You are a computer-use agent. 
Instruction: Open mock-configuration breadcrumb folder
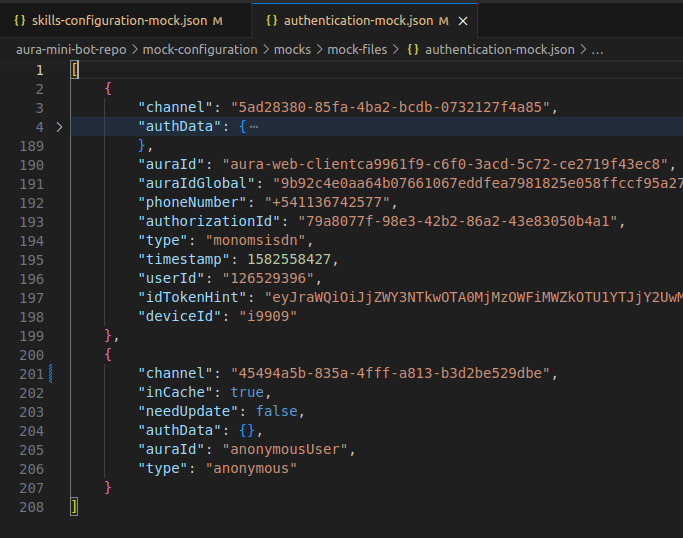(x=200, y=50)
